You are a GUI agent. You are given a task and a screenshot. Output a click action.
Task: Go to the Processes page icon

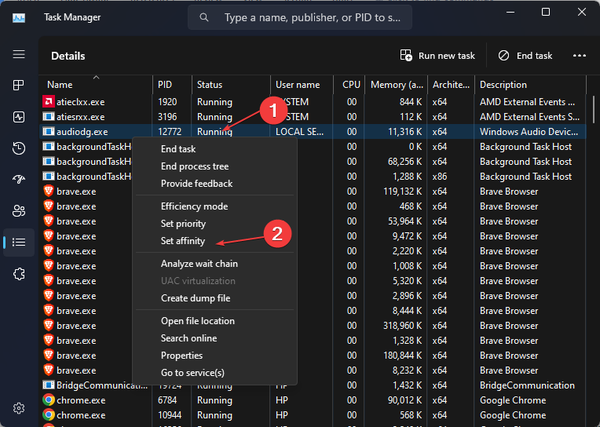tap(18, 86)
